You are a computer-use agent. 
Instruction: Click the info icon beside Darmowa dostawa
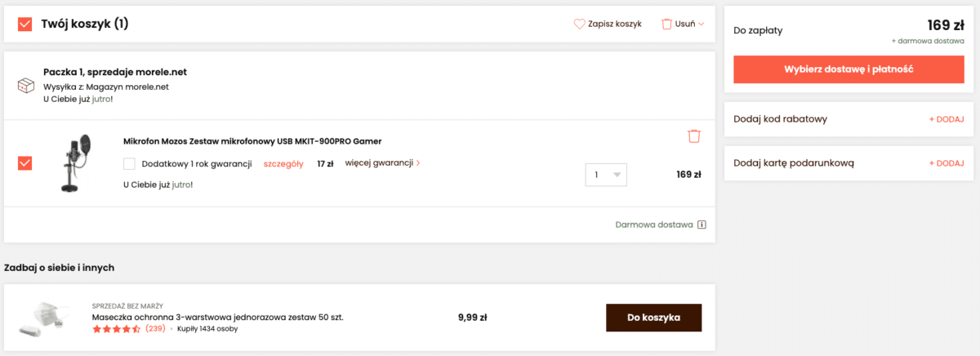[x=702, y=225]
